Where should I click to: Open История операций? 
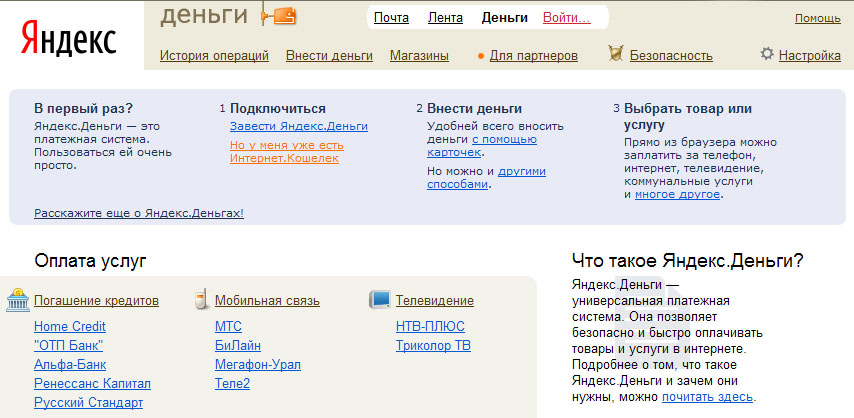coord(214,56)
